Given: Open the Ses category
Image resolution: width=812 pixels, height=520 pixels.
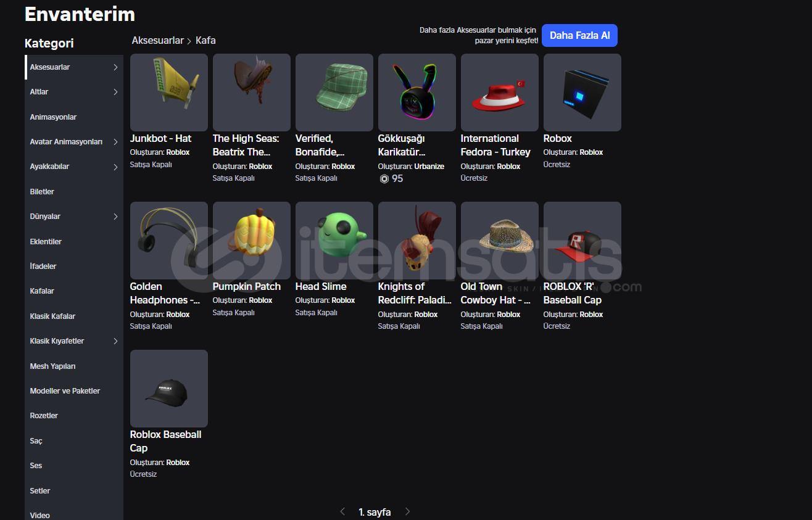Looking at the screenshot, I should [x=74, y=466].
